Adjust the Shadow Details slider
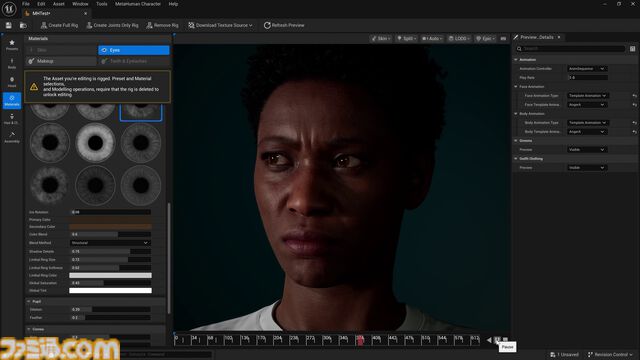The width and height of the screenshot is (640, 360). tap(110, 251)
